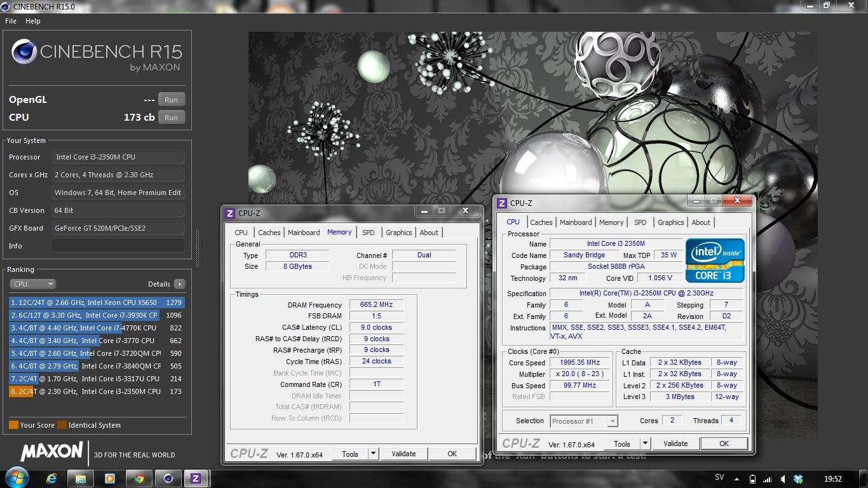Check the battery status tray icon

click(x=752, y=478)
